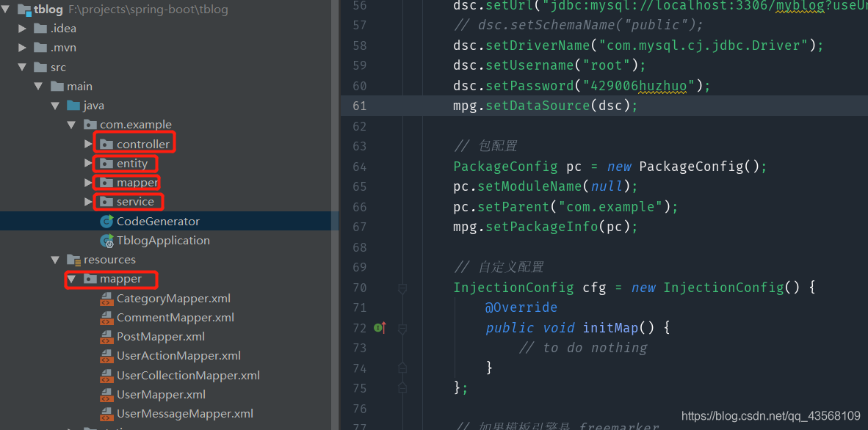Open UserActionMapper.xml
This screenshot has height=430, width=868.
pyautogui.click(x=178, y=356)
